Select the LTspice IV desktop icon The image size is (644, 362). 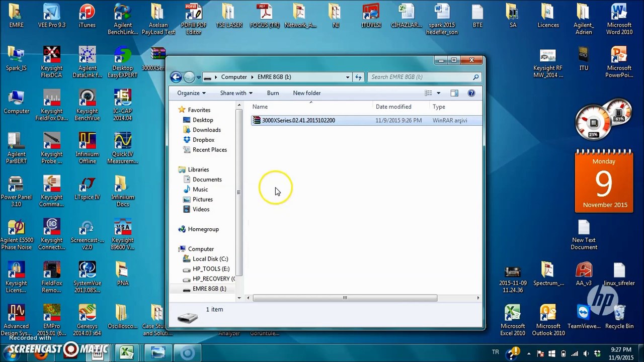point(87,189)
